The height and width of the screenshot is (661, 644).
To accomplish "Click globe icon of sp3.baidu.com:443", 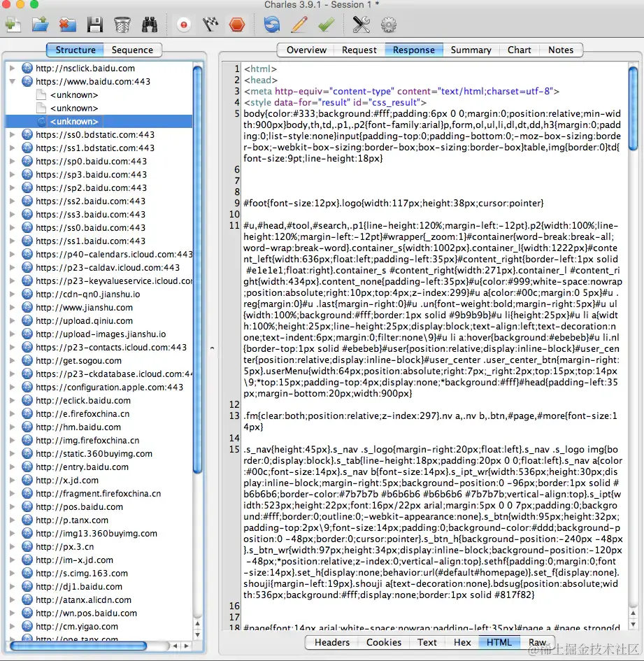I will 27,174.
